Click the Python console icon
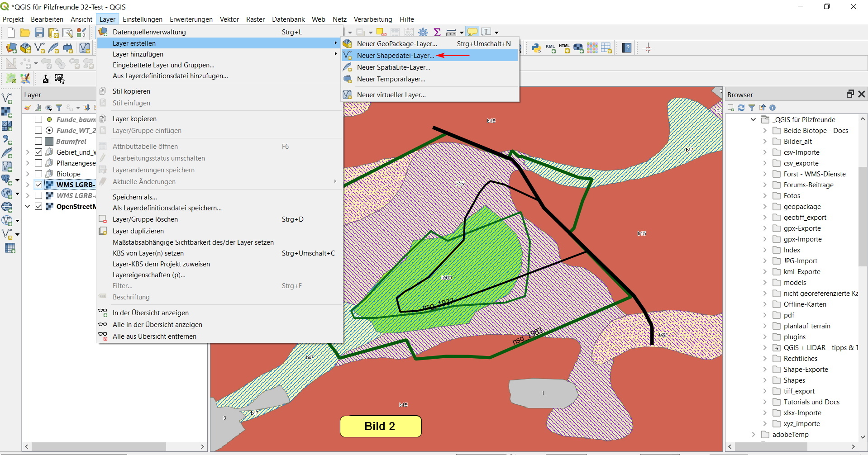868x455 pixels. tap(536, 48)
